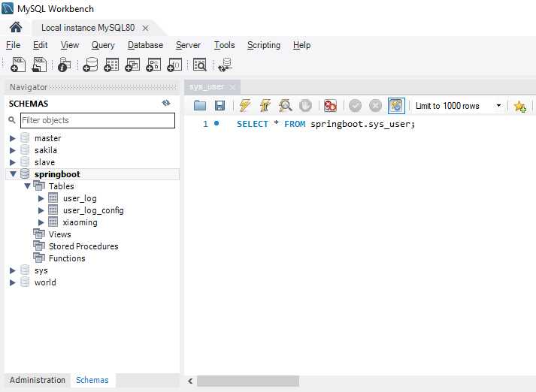Select the world schema name

(45, 282)
